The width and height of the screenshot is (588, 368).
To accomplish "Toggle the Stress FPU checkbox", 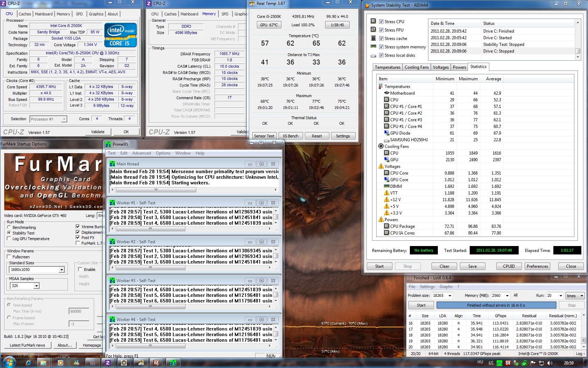I will [381, 30].
